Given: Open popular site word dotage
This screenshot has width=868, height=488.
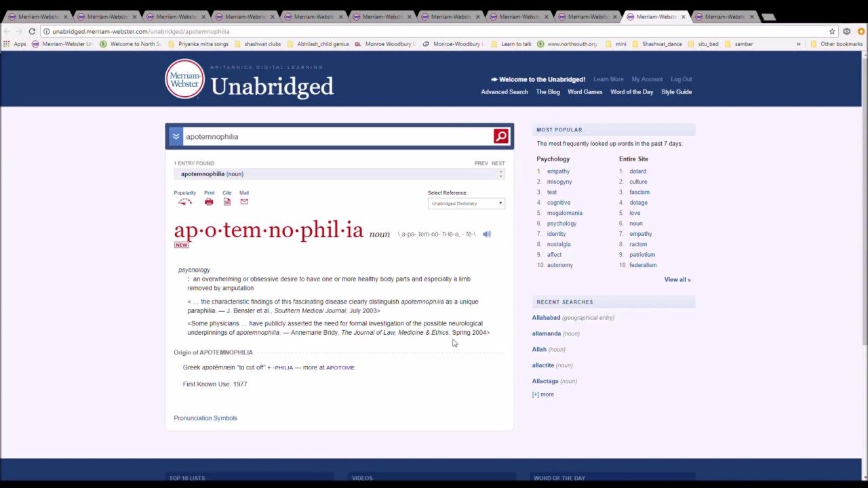Looking at the screenshot, I should click(638, 203).
